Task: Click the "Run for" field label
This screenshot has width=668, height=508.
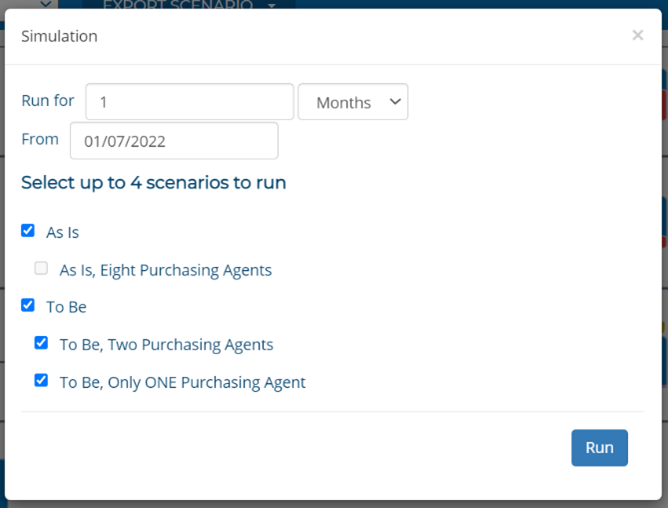Action: tap(48, 101)
